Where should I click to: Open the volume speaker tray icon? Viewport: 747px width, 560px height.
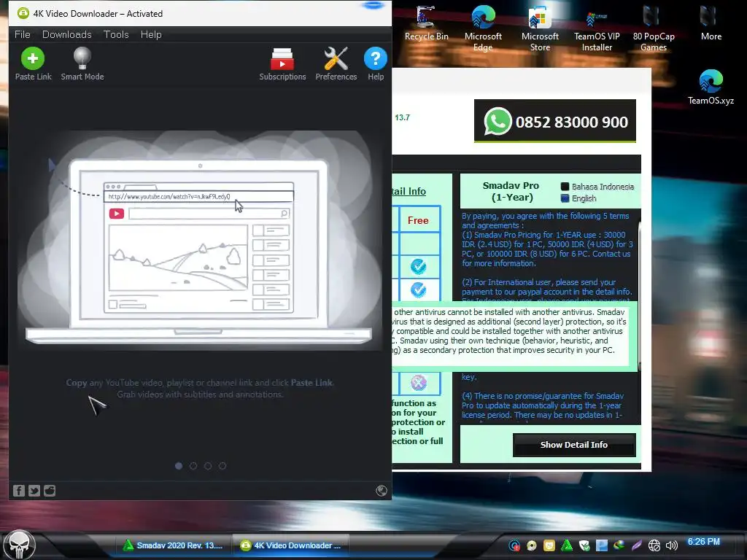point(672,545)
